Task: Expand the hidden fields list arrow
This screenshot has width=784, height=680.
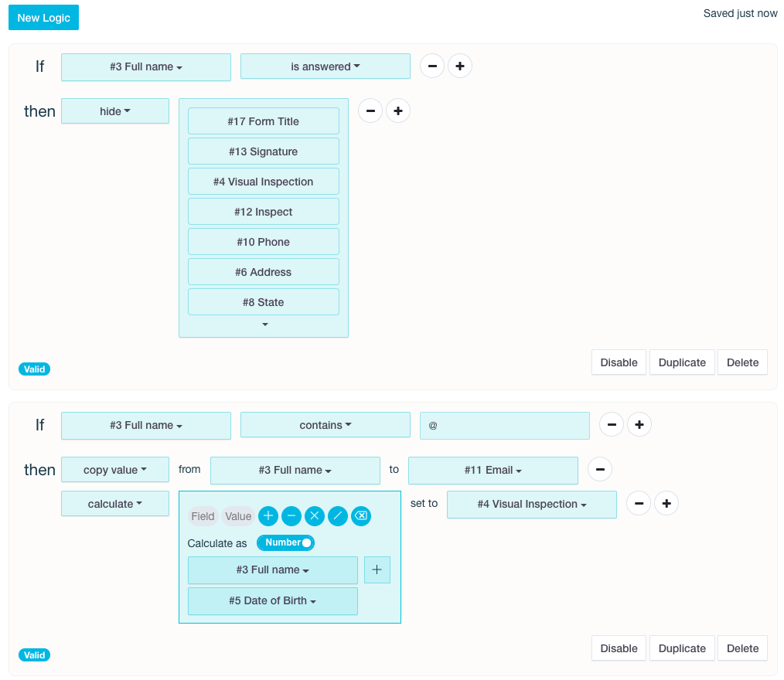Action: (x=264, y=325)
